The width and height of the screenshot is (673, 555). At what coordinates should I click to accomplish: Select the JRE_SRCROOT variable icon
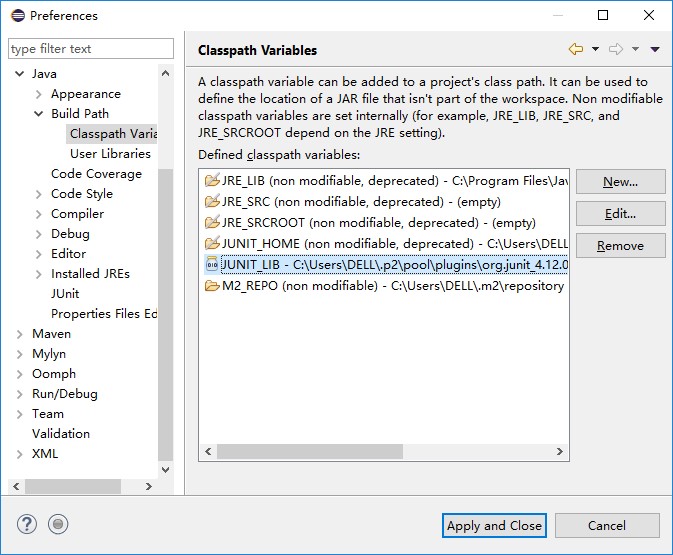coord(211,223)
